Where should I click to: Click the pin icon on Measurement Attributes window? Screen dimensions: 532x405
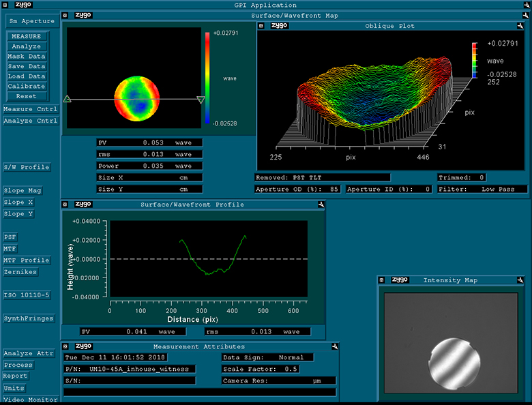(x=334, y=346)
